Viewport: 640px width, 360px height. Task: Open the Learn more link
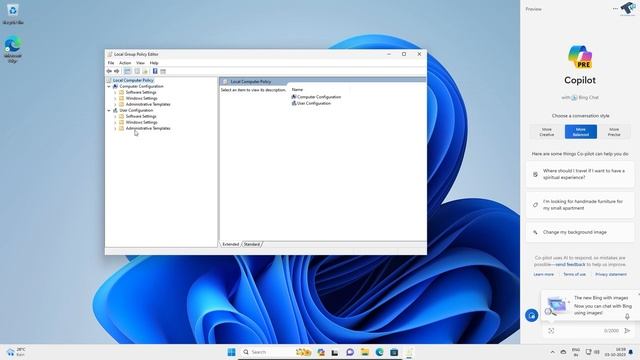(544, 274)
